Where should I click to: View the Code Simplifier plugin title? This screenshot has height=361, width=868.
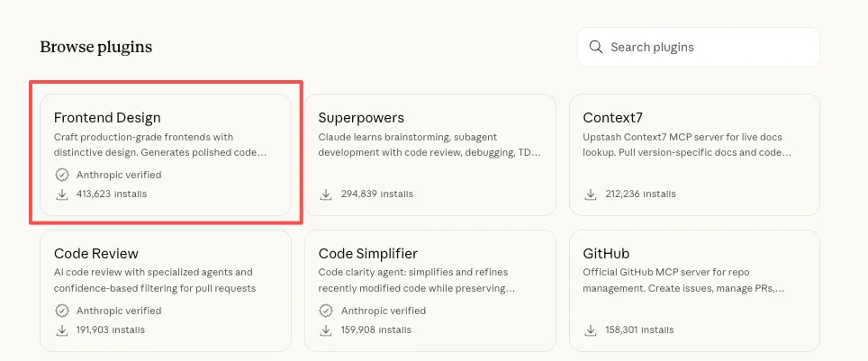tap(367, 254)
